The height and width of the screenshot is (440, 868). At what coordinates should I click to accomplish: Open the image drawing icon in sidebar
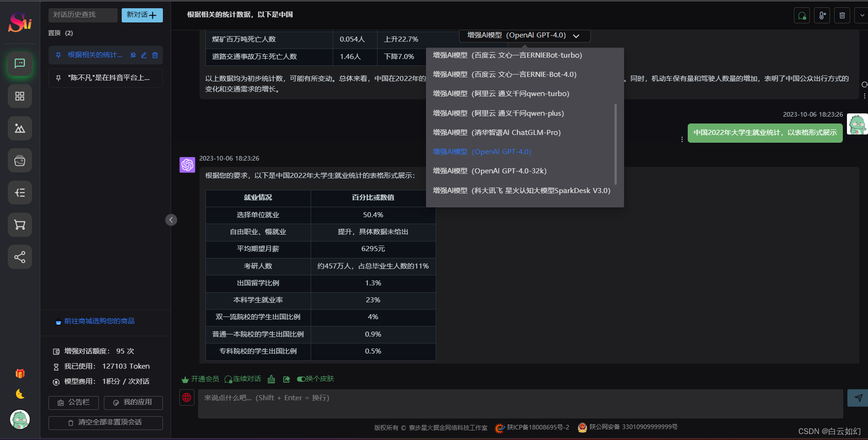click(20, 128)
